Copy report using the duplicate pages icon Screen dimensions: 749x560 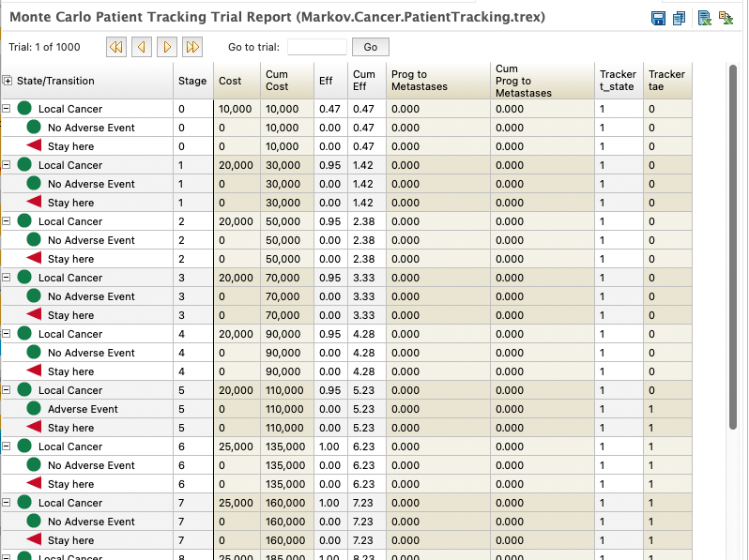[679, 19]
